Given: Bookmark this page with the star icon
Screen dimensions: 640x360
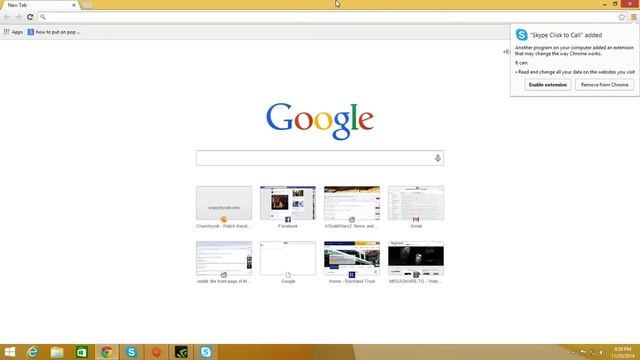Looking at the screenshot, I should [x=621, y=17].
